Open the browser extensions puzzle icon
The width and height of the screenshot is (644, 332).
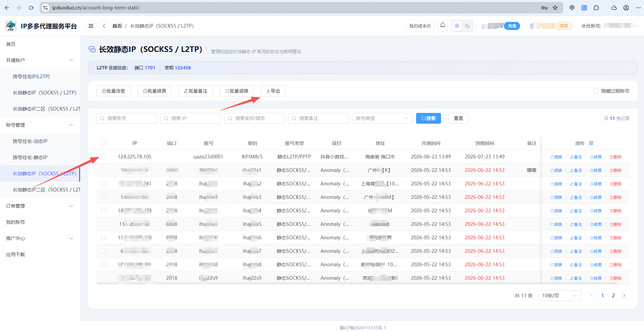pyautogui.click(x=596, y=8)
